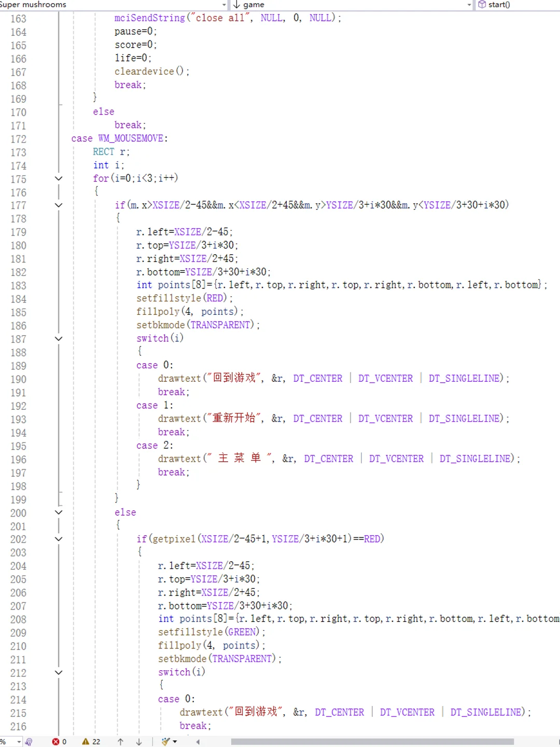The height and width of the screenshot is (747, 560).
Task: Collapse the getpixel if block at line 202
Action: click(59, 539)
